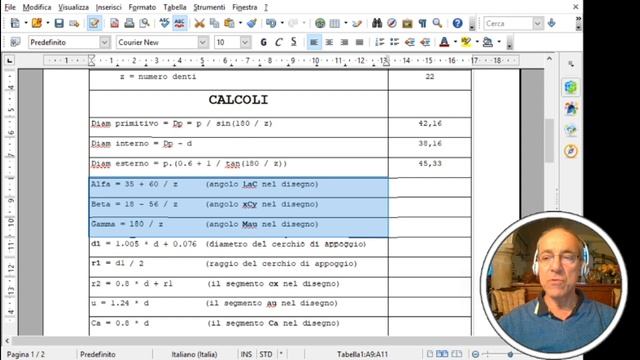
Task: Open the Navigator compass icon
Action: tap(392, 23)
